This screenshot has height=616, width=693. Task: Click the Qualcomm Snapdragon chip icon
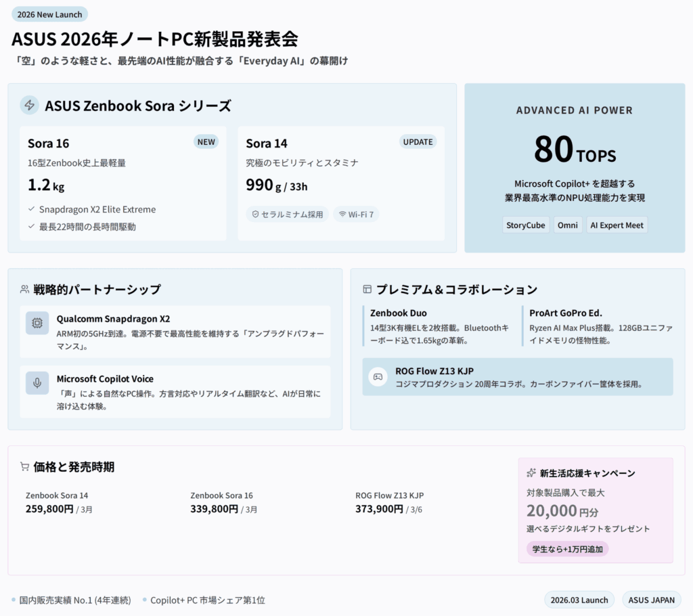point(37,323)
